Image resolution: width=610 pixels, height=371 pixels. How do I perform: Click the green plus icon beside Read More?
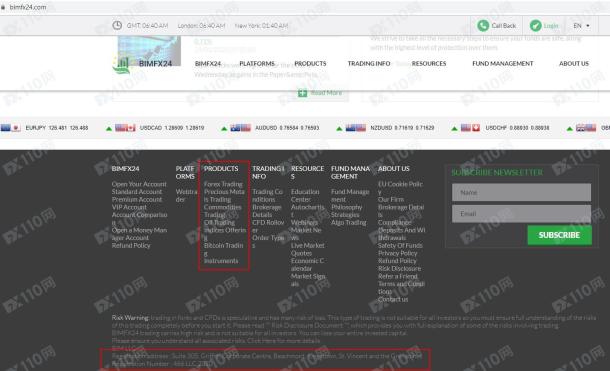point(302,93)
